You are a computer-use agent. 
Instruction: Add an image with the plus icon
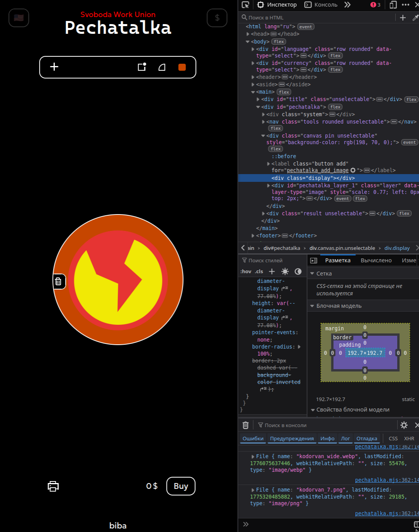tap(54, 67)
